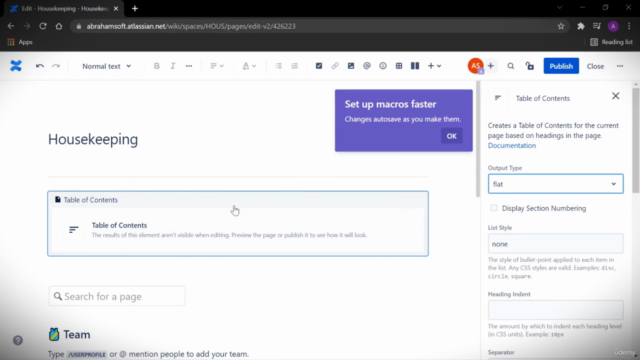The image size is (640, 360).
Task: Insert a bullet list
Action: (x=278, y=66)
